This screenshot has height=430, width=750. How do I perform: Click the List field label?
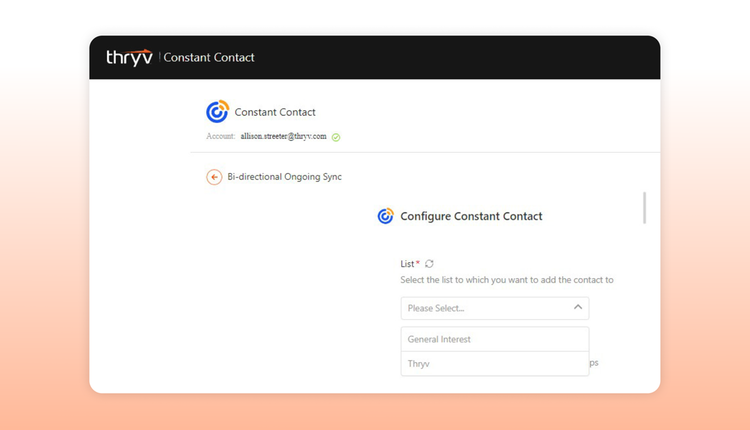[x=407, y=264]
